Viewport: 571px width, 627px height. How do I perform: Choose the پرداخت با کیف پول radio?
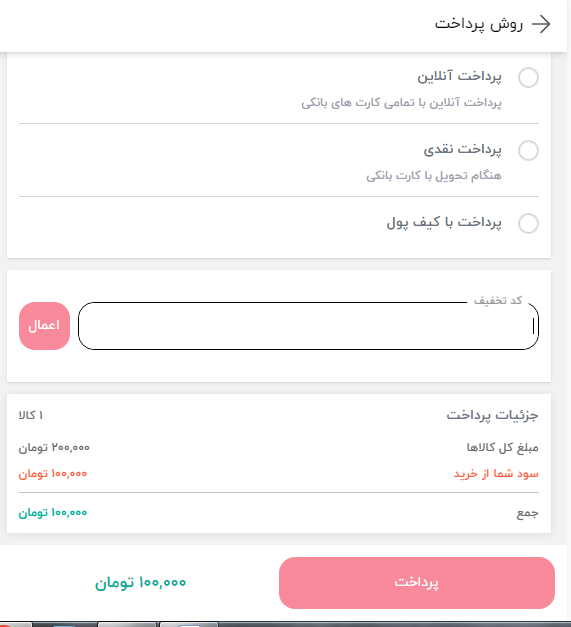tap(528, 223)
